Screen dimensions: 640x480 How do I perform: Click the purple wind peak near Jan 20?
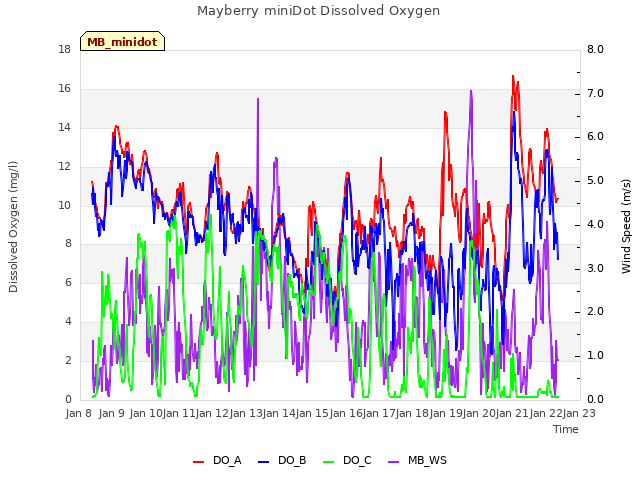pos(471,91)
